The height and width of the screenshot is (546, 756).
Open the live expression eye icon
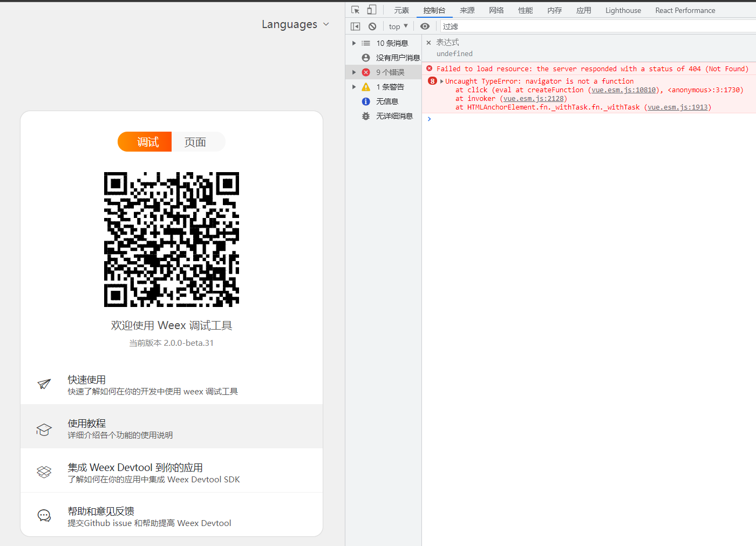coord(425,26)
